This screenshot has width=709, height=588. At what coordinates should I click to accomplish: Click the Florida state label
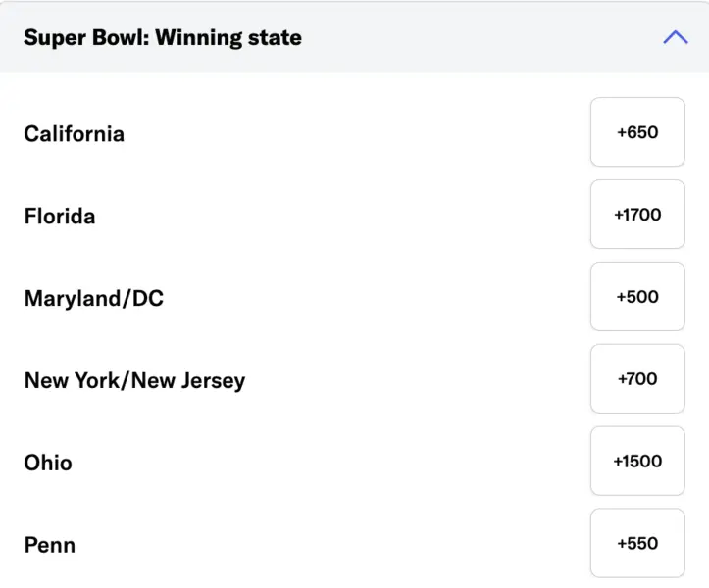pyautogui.click(x=60, y=216)
